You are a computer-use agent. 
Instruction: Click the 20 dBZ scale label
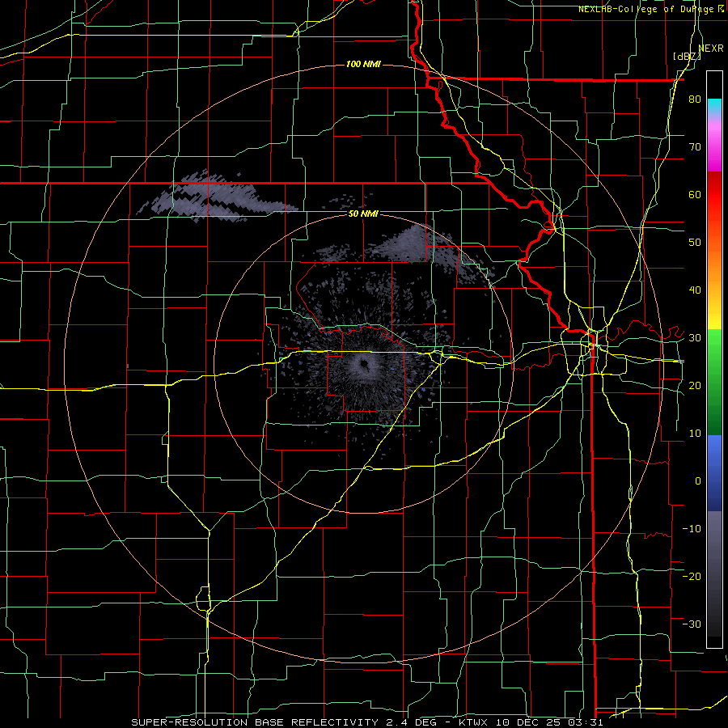click(695, 385)
